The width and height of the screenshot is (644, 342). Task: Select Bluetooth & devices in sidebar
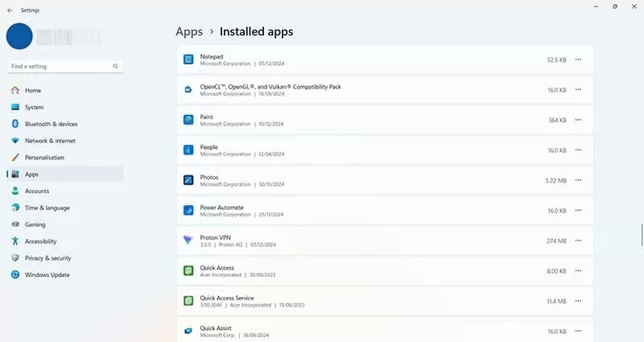[x=51, y=124]
